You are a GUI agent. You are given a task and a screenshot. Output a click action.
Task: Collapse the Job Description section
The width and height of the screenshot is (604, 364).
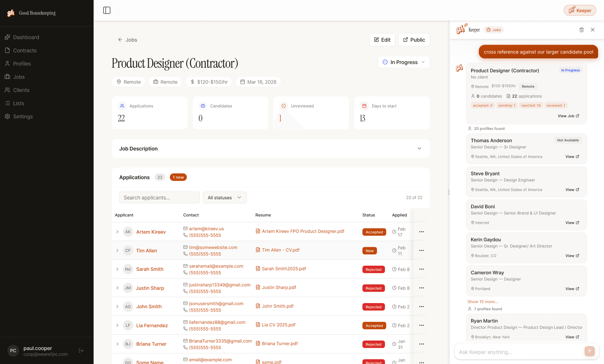click(419, 149)
